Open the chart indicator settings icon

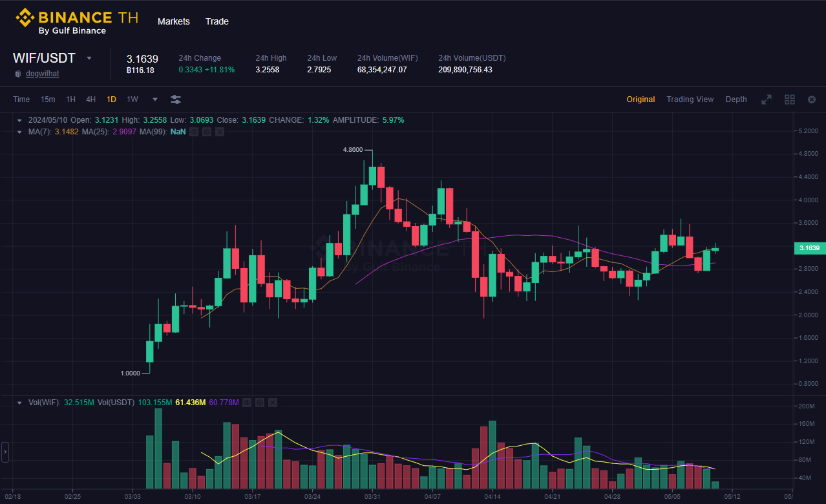click(176, 100)
